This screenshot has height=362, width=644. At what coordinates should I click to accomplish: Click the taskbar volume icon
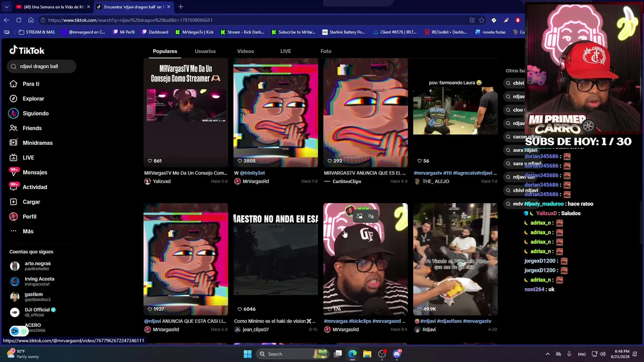click(x=603, y=354)
